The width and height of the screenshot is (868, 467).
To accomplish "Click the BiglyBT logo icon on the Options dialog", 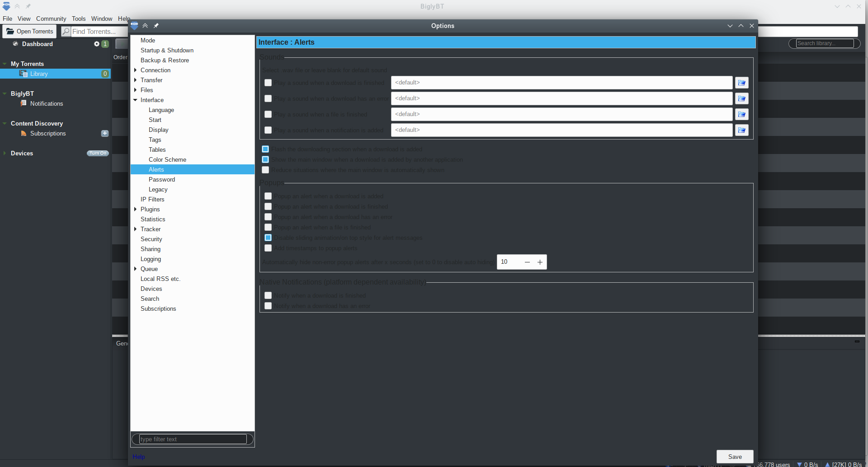I will pyautogui.click(x=134, y=25).
